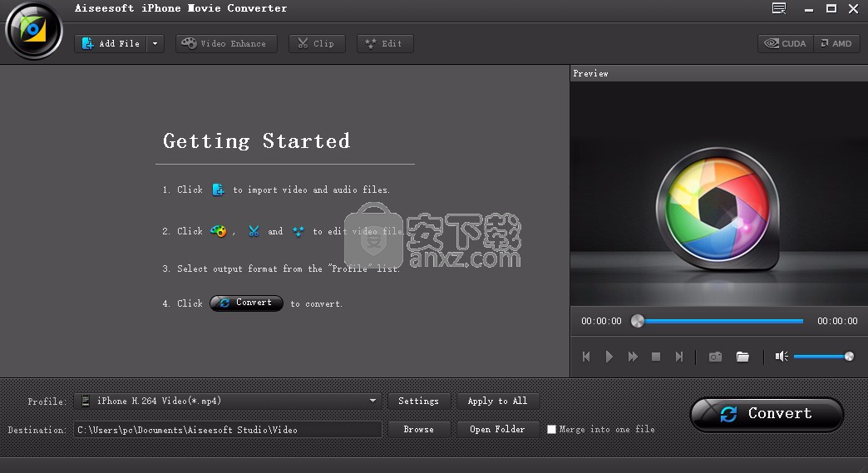Click the Preview panel title
868x473 pixels.
tap(590, 74)
